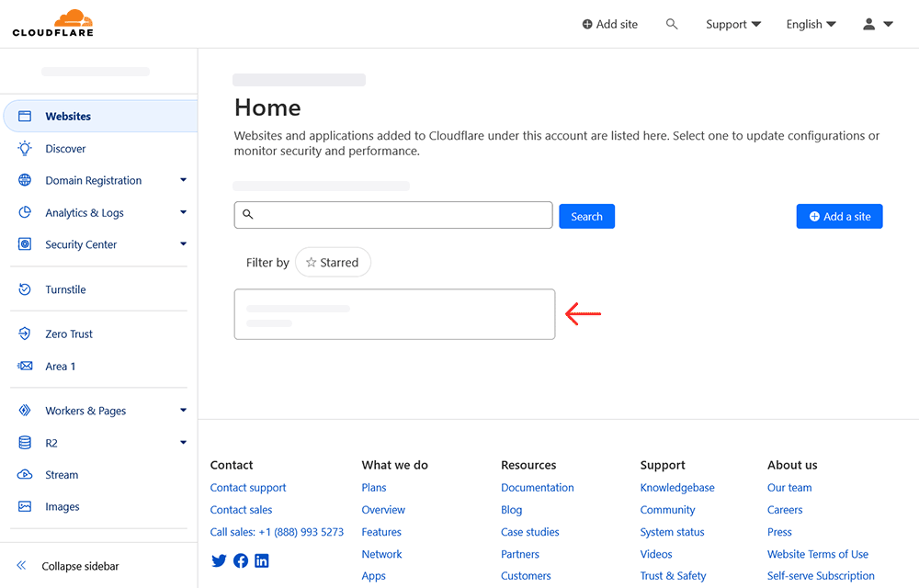Click the blue Add a site button
919x588 pixels.
839,216
